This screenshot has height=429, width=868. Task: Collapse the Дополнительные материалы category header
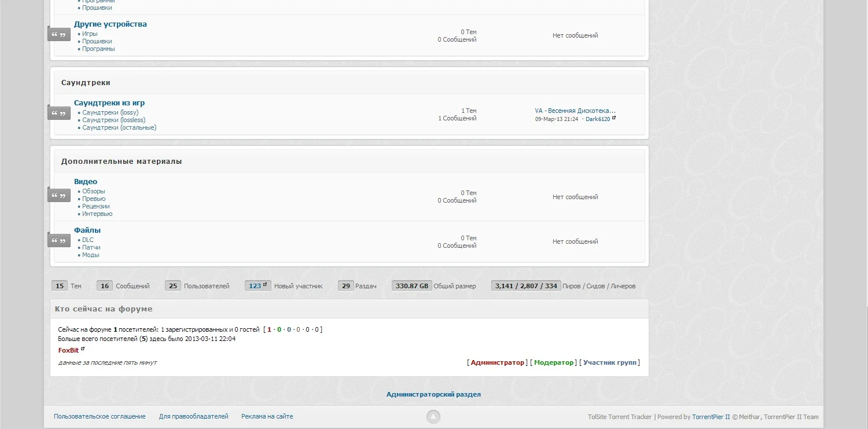click(x=350, y=162)
